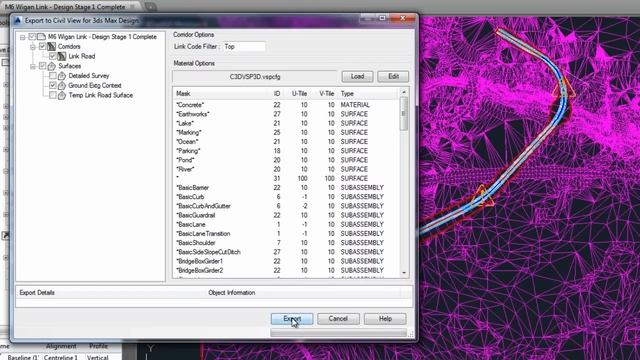Click the Object Information column header

pos(303,293)
